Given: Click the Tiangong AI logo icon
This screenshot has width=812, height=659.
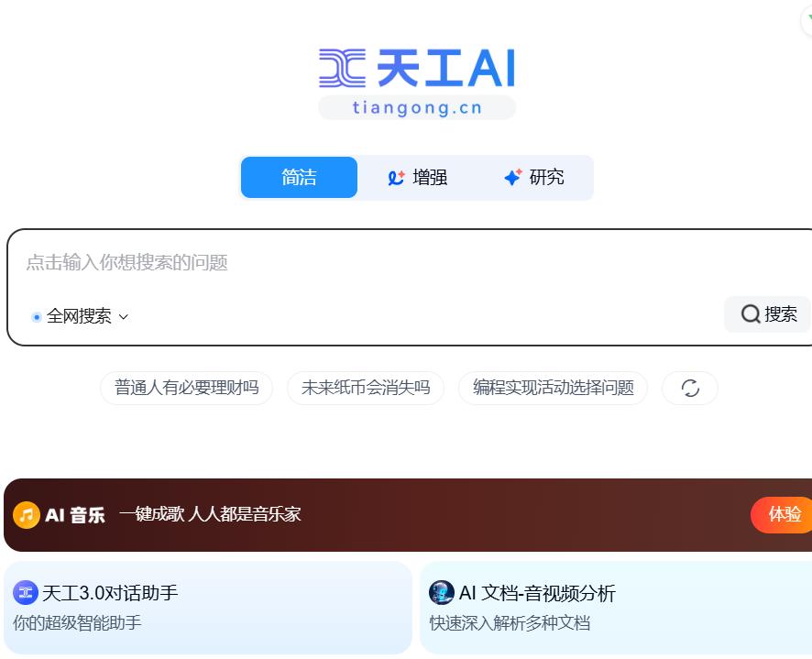Looking at the screenshot, I should pyautogui.click(x=343, y=69).
